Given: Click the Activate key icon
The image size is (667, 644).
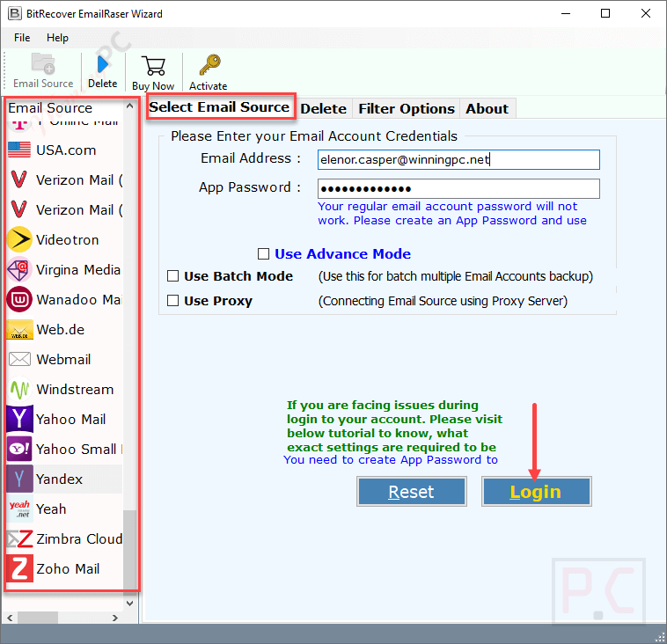Looking at the screenshot, I should (x=209, y=64).
